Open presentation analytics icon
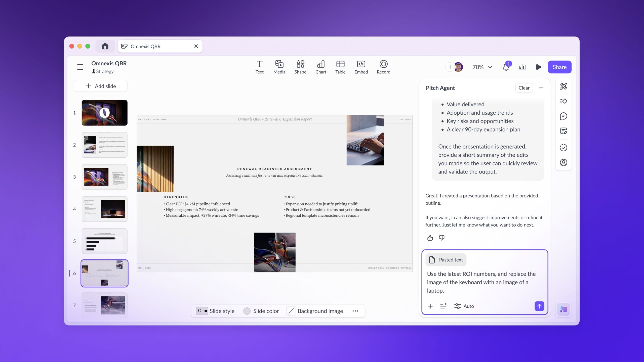644x362 pixels. tap(522, 67)
